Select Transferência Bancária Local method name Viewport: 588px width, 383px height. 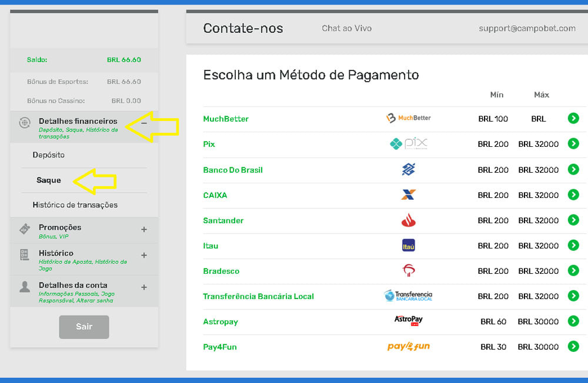click(x=258, y=297)
